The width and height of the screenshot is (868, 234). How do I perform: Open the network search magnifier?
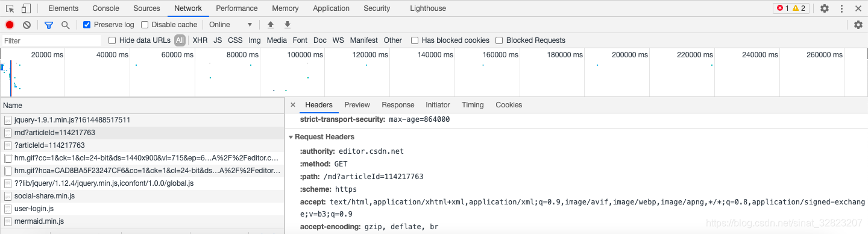pyautogui.click(x=65, y=25)
